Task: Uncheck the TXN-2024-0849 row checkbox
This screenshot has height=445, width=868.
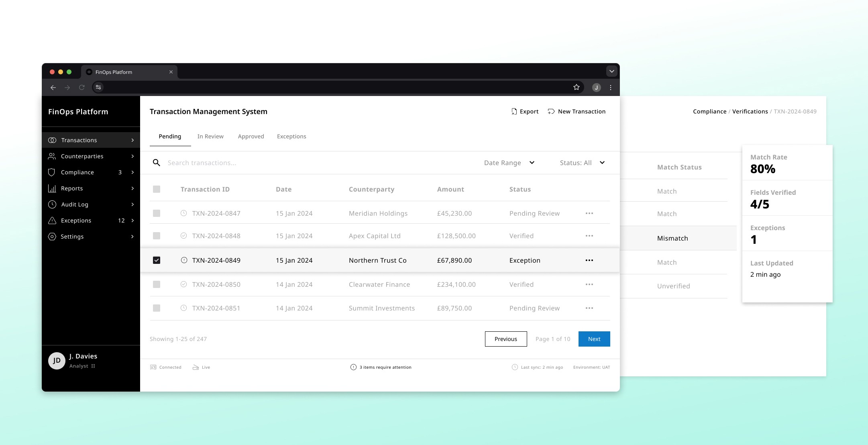Action: (157, 260)
